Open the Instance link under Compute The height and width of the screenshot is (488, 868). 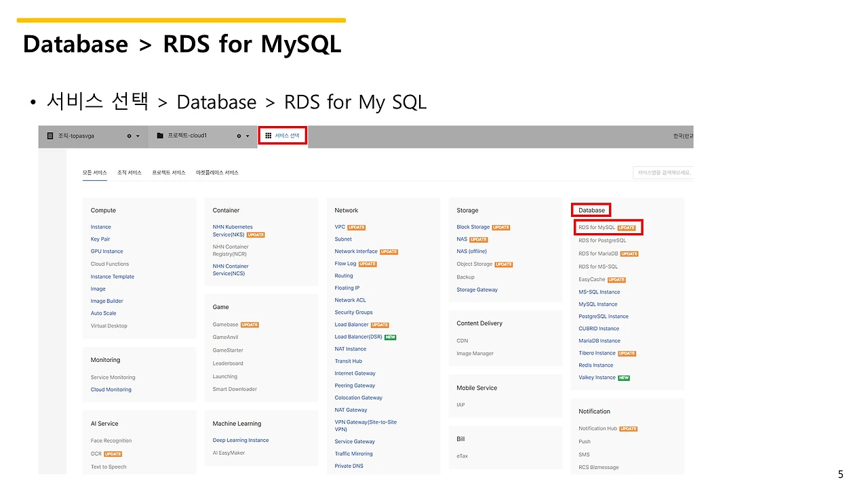click(x=101, y=227)
